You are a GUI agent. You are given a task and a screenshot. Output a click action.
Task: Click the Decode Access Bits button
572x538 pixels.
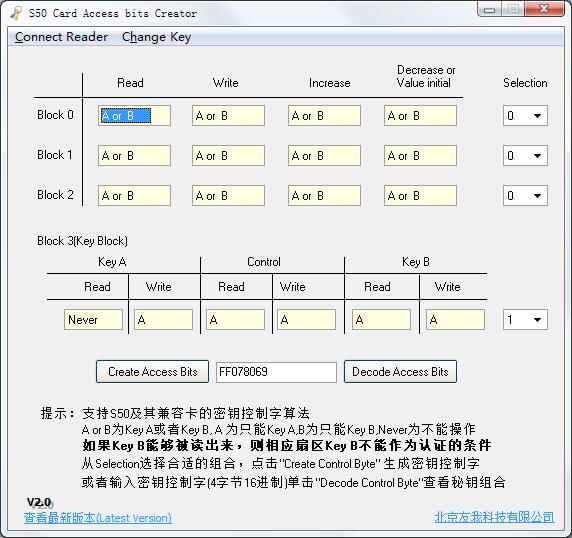400,372
